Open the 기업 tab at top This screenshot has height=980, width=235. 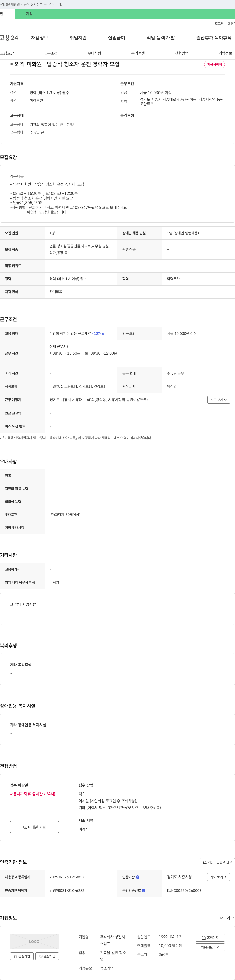(x=29, y=14)
